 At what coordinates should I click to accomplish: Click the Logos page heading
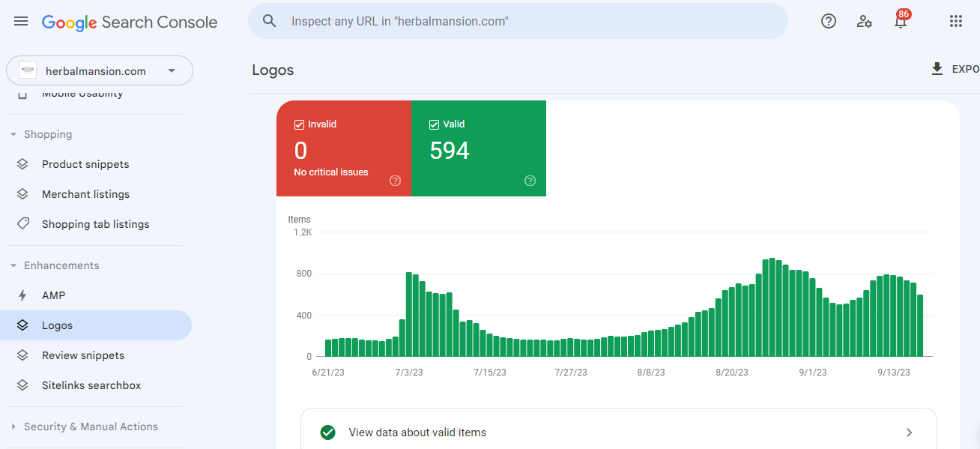(273, 70)
